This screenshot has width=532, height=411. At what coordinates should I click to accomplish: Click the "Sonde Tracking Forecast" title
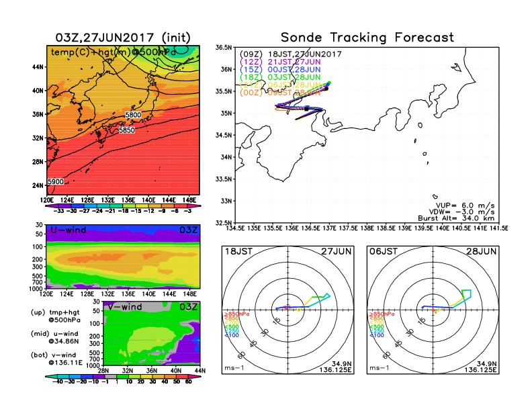(x=367, y=38)
